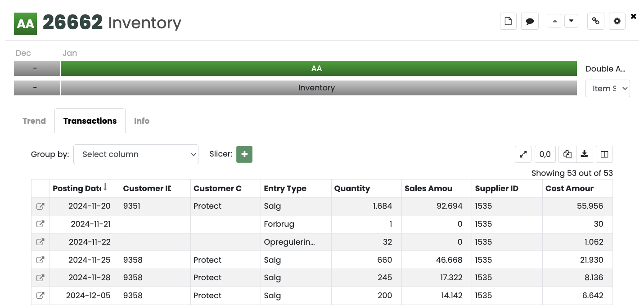Open the comment bubble icon
The width and height of the screenshot is (644, 305).
(530, 21)
